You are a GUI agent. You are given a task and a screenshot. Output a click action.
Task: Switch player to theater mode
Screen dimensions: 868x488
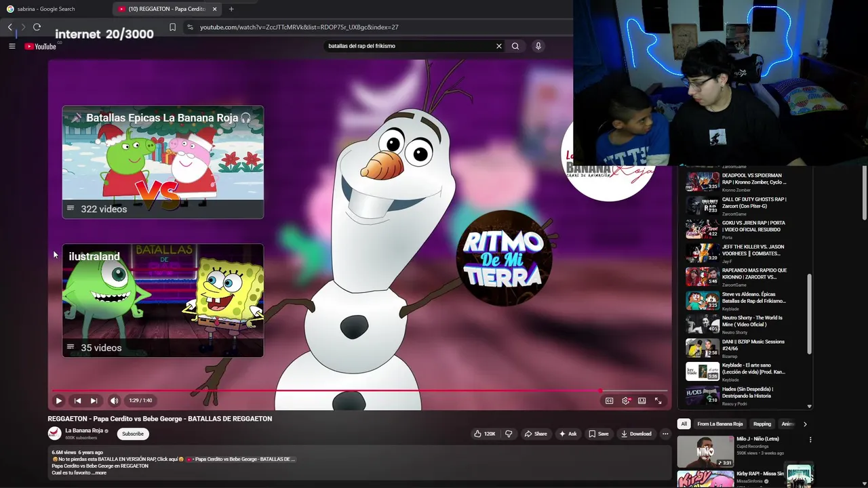tap(642, 401)
